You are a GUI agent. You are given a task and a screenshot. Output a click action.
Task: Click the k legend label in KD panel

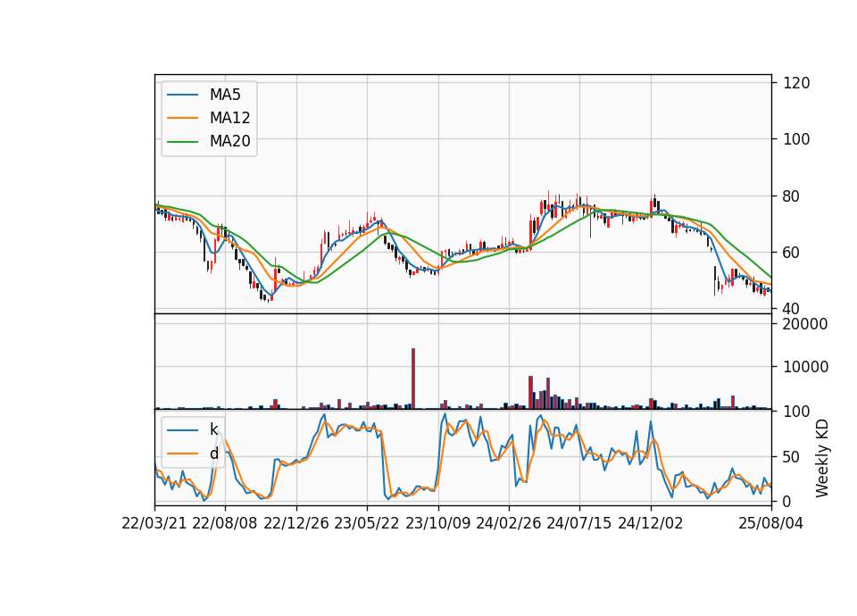[x=213, y=429]
